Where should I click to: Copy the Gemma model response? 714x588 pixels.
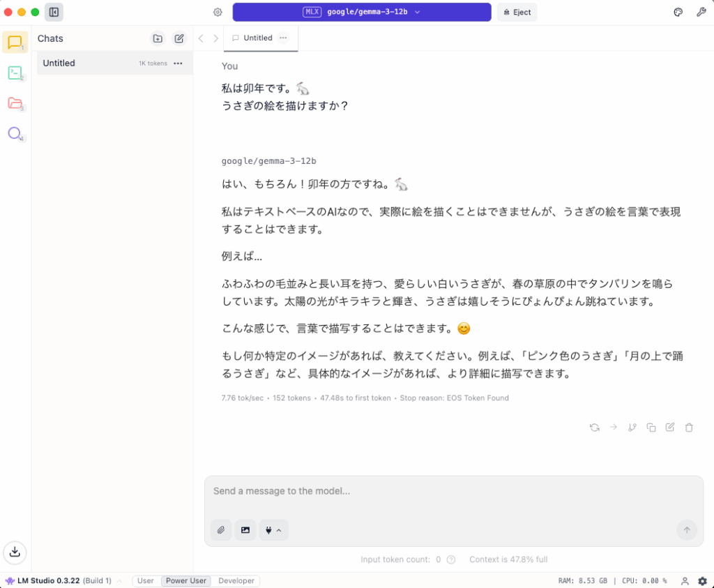[x=651, y=427]
